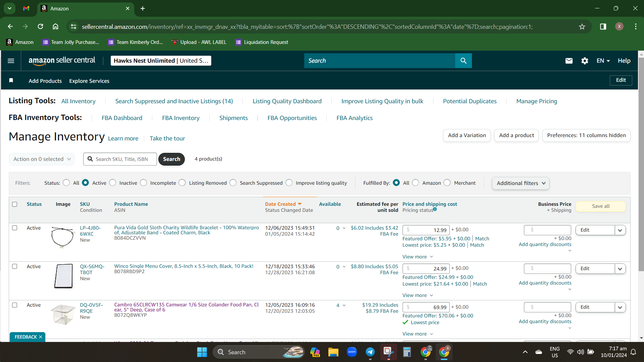Open the EN language dropdown
Image resolution: width=644 pixels, height=362 pixels.
coord(603,61)
